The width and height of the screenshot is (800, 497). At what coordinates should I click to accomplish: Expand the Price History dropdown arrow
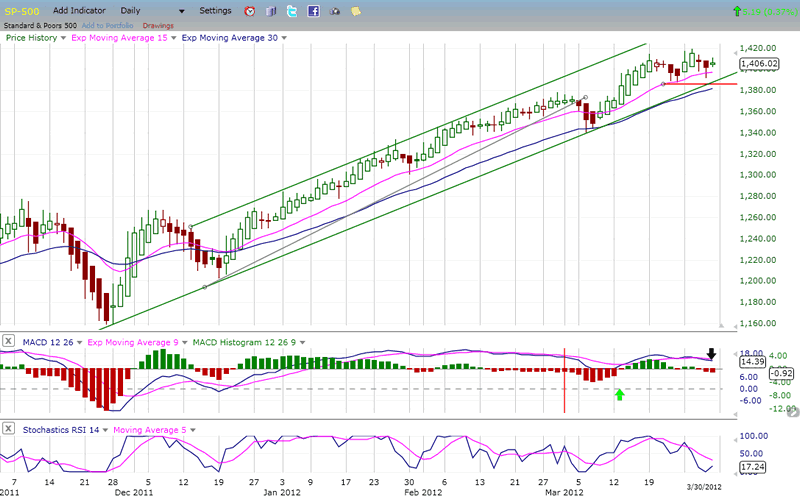(63, 38)
